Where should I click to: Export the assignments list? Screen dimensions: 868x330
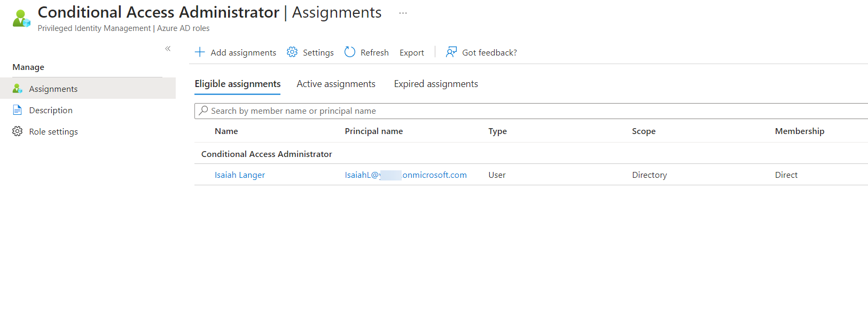coord(412,52)
